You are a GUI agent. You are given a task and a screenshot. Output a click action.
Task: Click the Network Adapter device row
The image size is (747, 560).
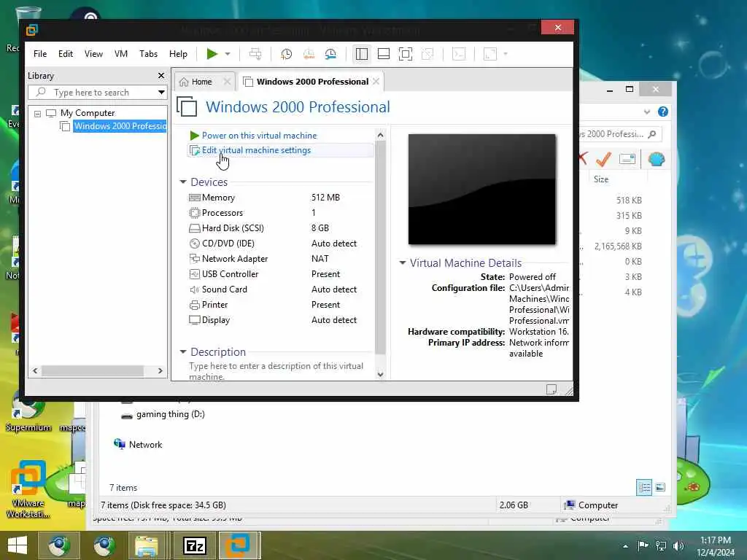(x=279, y=259)
